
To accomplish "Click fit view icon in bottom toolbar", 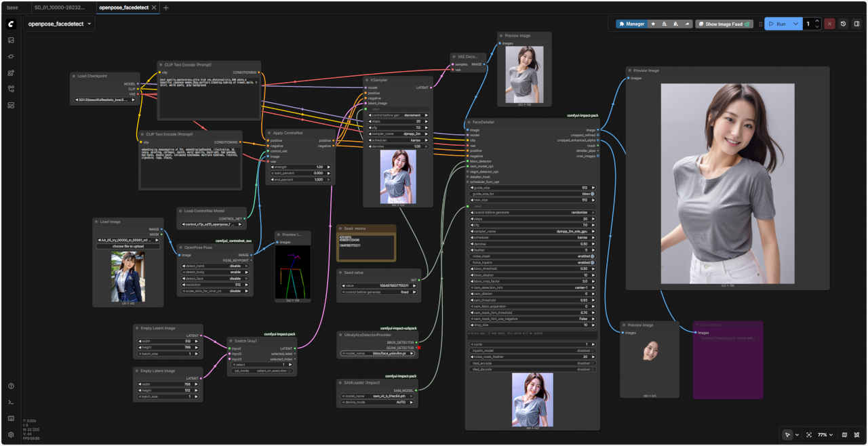I will point(809,434).
